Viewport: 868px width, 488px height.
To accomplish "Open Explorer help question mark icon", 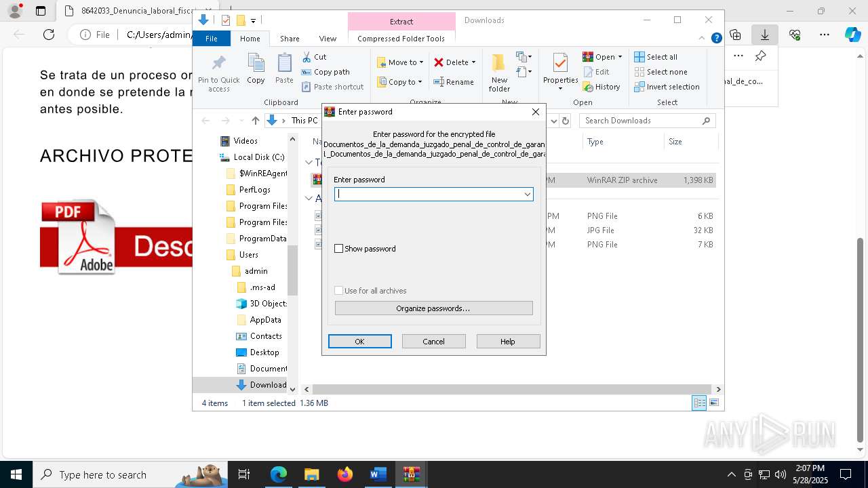I will (716, 38).
